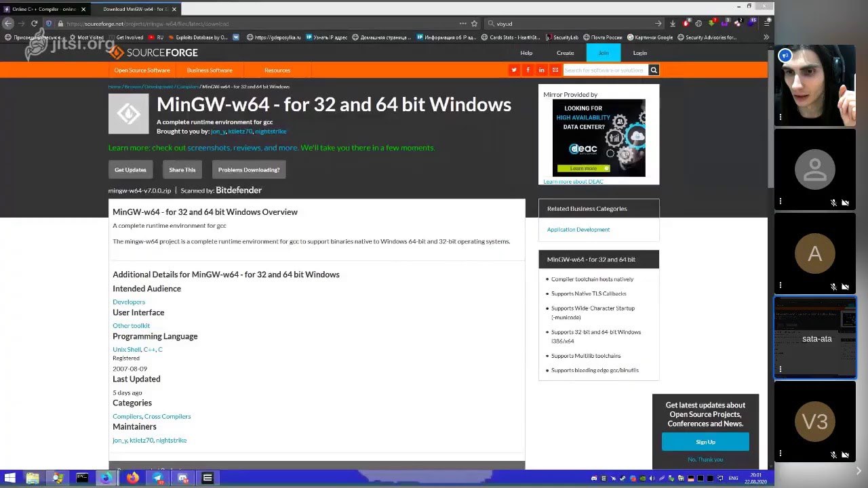Select the speaking participant video thumbnail

(x=815, y=85)
